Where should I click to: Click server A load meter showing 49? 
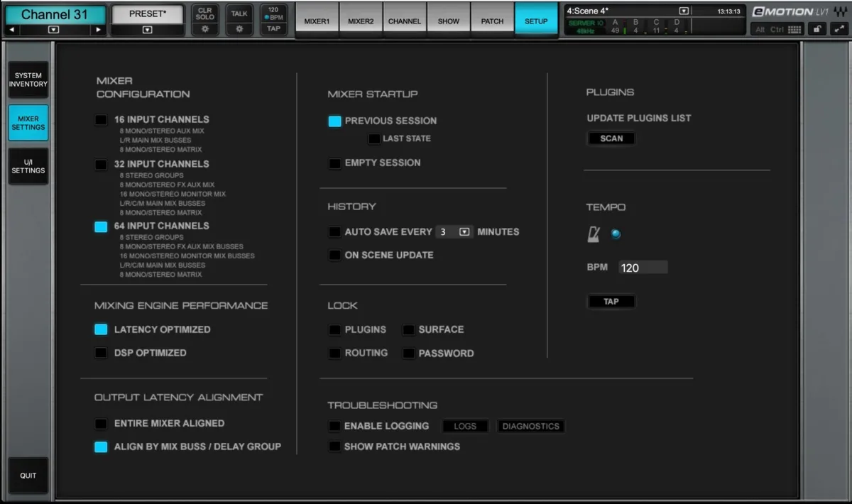(x=616, y=27)
